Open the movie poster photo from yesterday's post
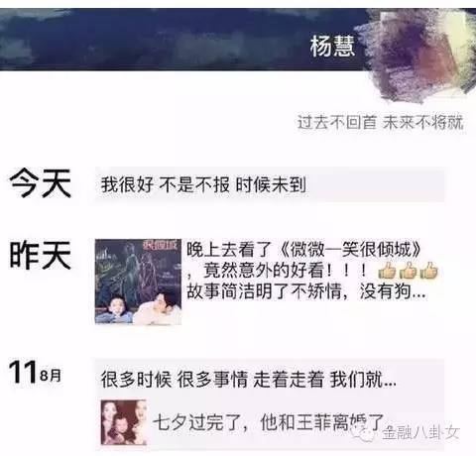The image size is (476, 456). 138,282
